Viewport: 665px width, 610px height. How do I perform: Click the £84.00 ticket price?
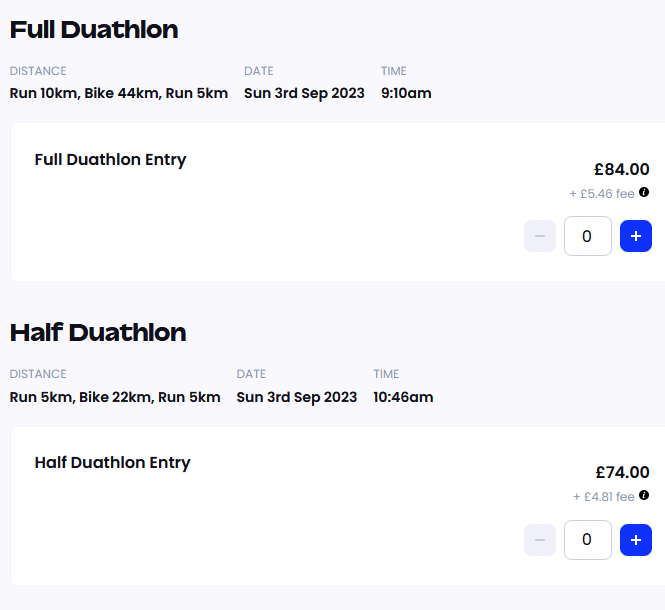click(x=621, y=169)
